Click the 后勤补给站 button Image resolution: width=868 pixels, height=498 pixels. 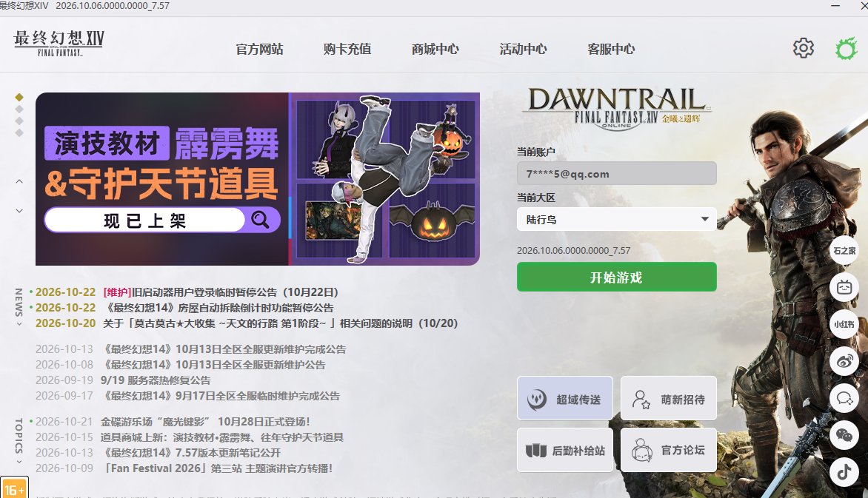[565, 450]
